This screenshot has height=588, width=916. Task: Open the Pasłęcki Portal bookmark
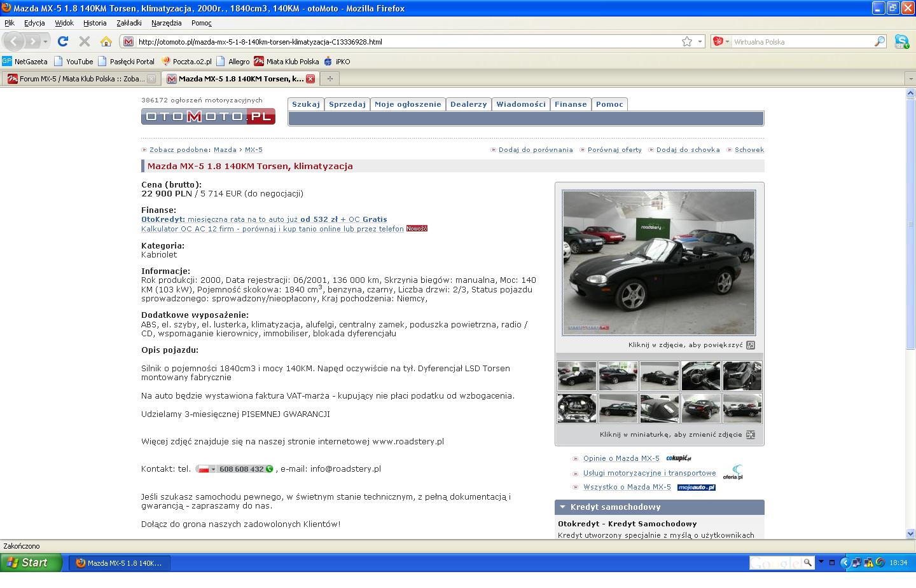tap(127, 62)
